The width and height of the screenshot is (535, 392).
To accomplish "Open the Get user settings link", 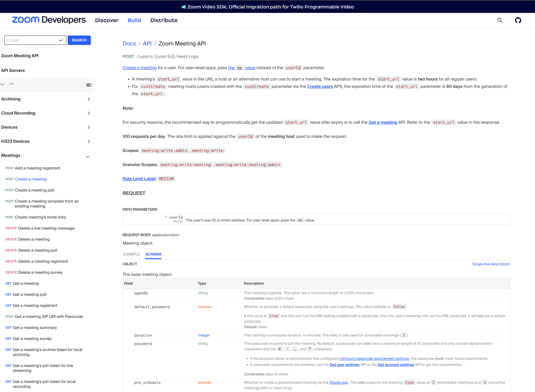I will coord(344,365).
